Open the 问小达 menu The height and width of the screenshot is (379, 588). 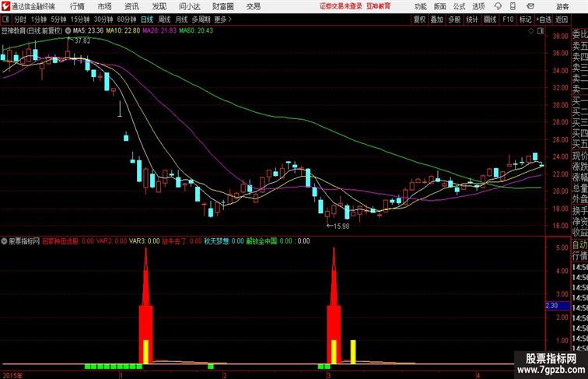[189, 6]
